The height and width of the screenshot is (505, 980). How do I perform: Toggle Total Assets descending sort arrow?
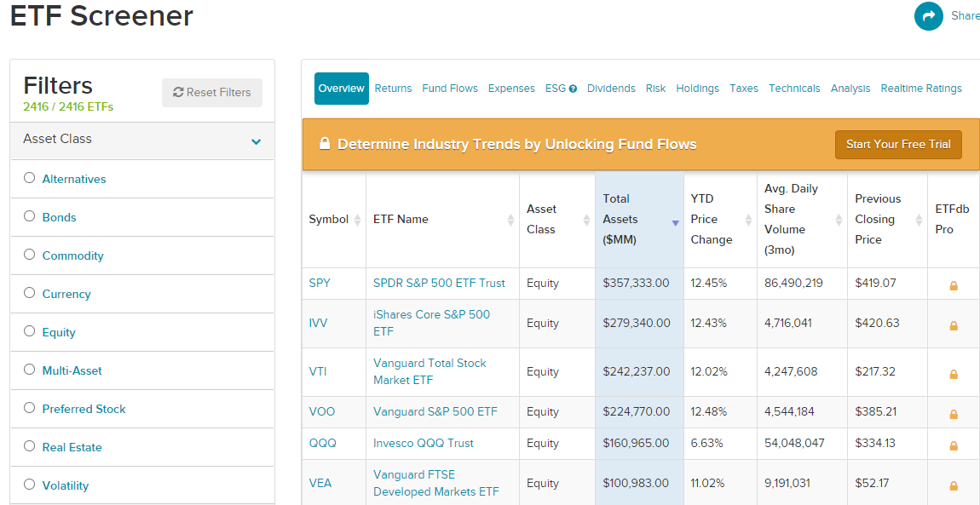[x=675, y=223]
